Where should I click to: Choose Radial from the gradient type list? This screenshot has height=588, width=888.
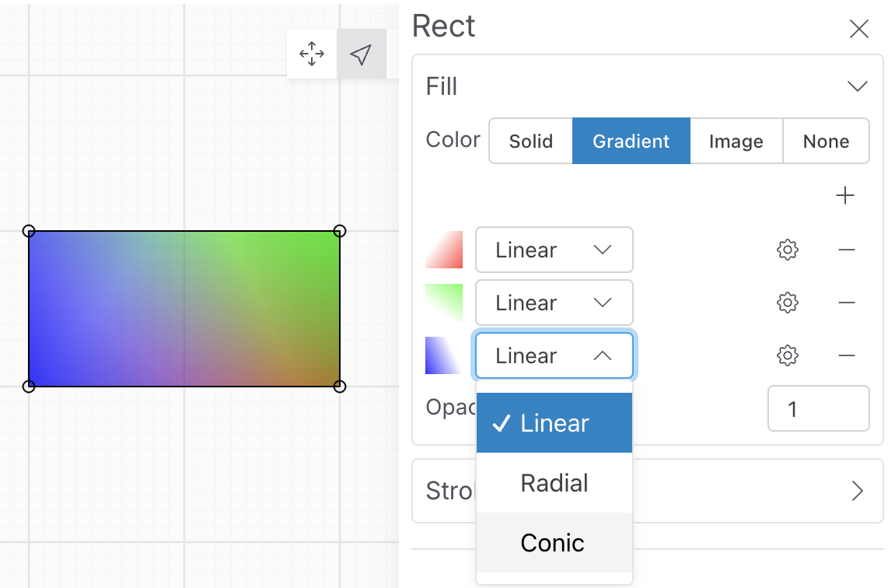(554, 483)
